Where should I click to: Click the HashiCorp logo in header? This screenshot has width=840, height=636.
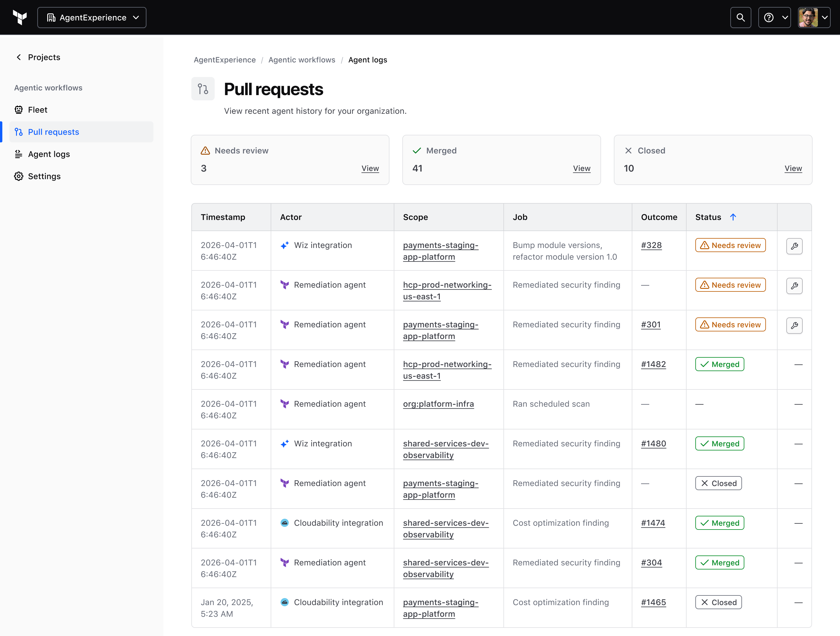pos(20,18)
